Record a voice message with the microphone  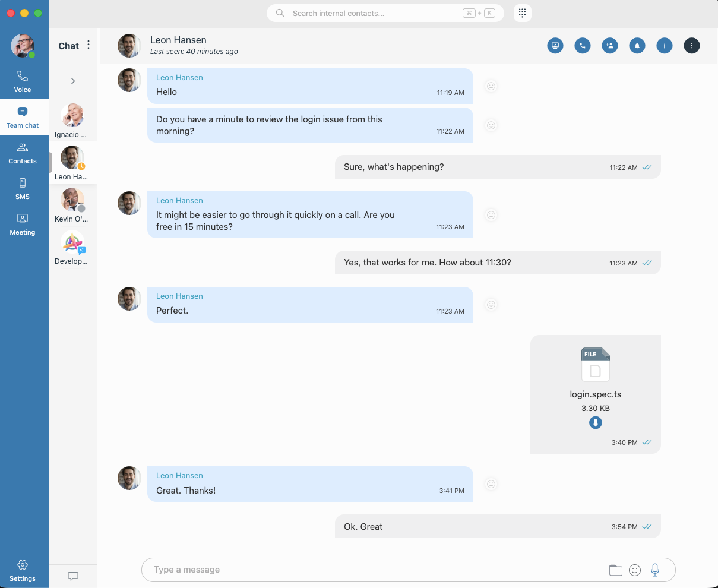pyautogui.click(x=654, y=570)
